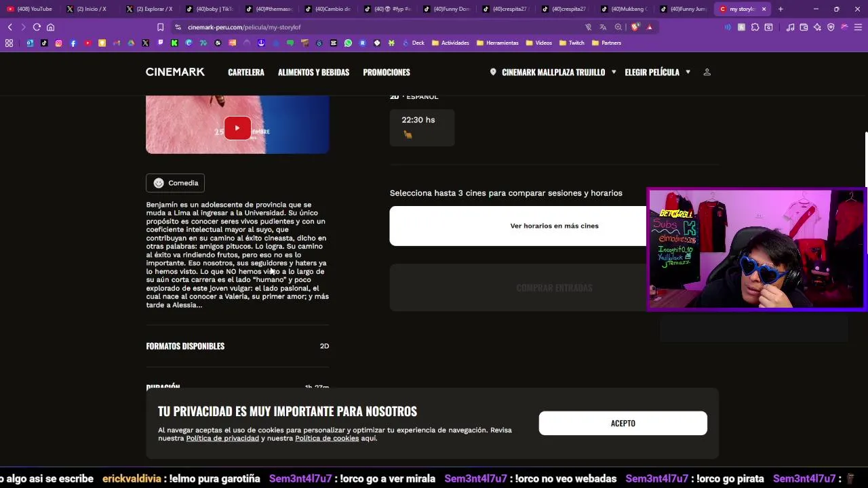Open Alimentos y Bebidas menu
Image resolution: width=868 pixels, height=488 pixels.
coord(313,72)
